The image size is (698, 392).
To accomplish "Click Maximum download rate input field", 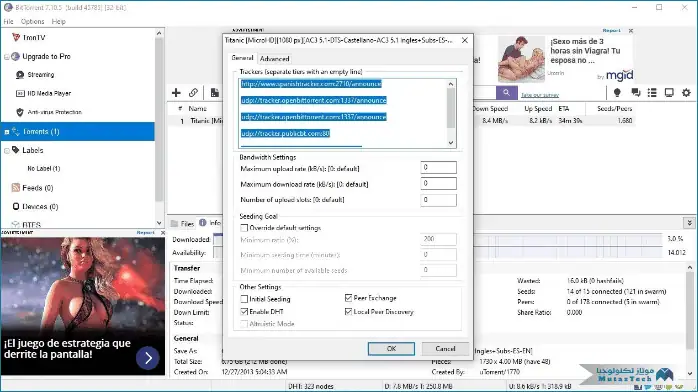I will 438,183.
